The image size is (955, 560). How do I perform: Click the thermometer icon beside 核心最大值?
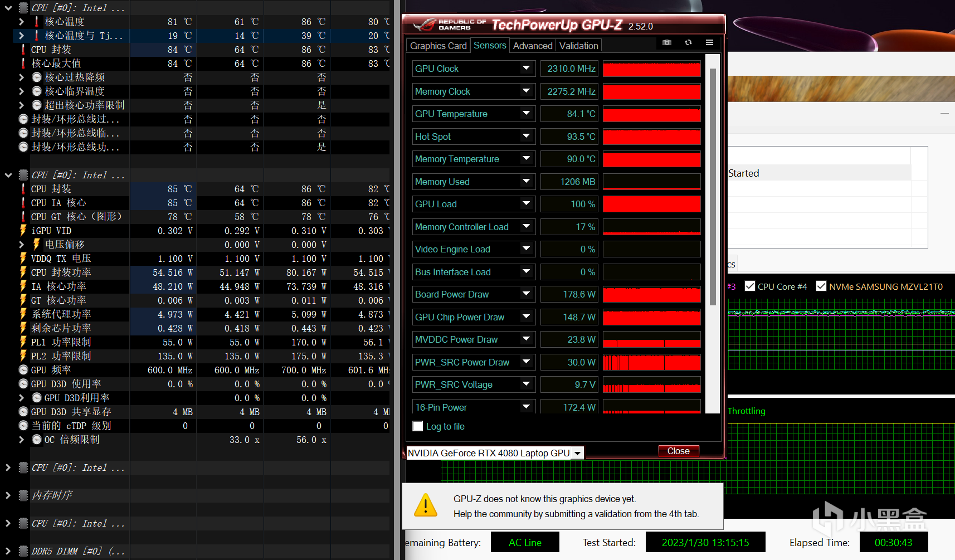(23, 64)
